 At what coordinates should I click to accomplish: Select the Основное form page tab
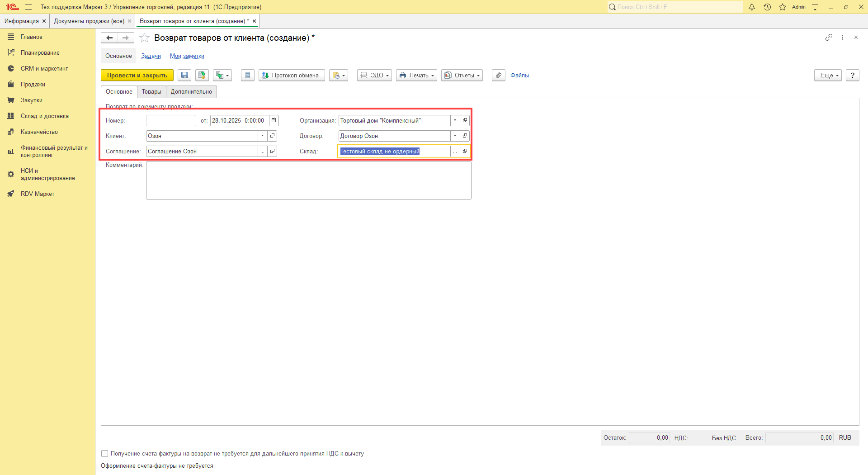[x=119, y=92]
